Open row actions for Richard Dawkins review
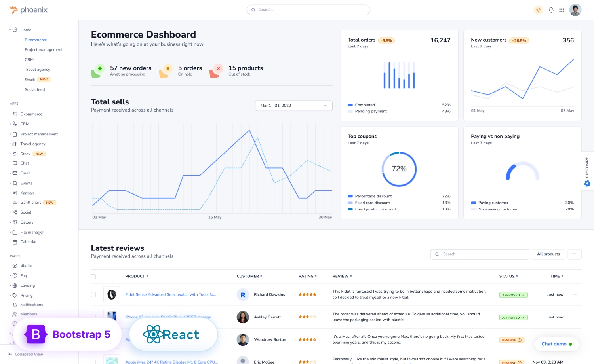Viewport: 594px width, 364px height. [575, 294]
